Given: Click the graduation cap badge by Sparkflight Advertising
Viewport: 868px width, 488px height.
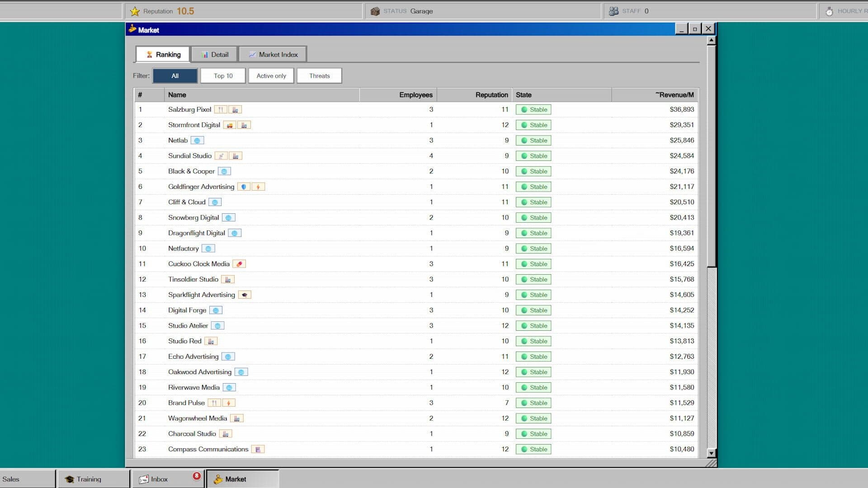Looking at the screenshot, I should (245, 295).
